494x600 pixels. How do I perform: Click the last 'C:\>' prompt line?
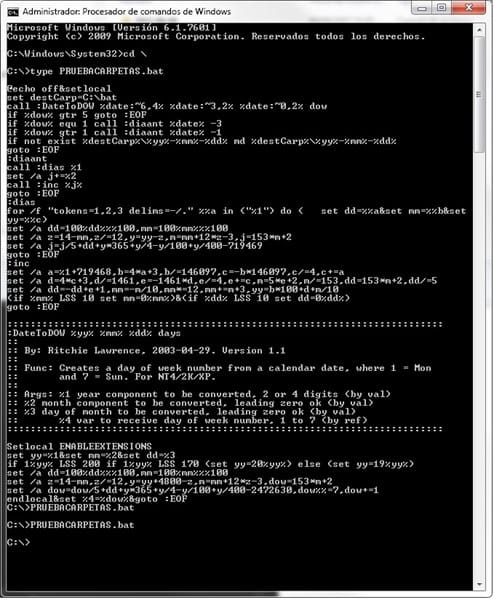18,542
